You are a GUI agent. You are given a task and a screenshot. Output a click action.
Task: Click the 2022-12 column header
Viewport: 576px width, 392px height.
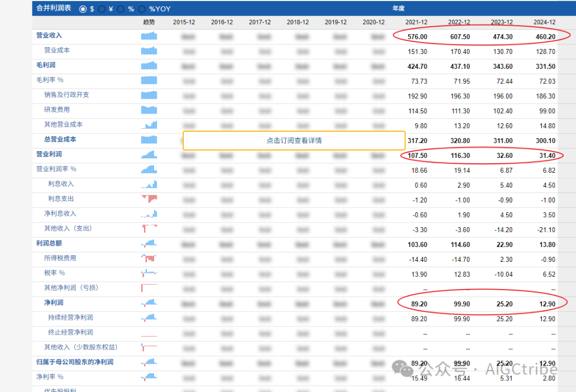pyautogui.click(x=459, y=22)
